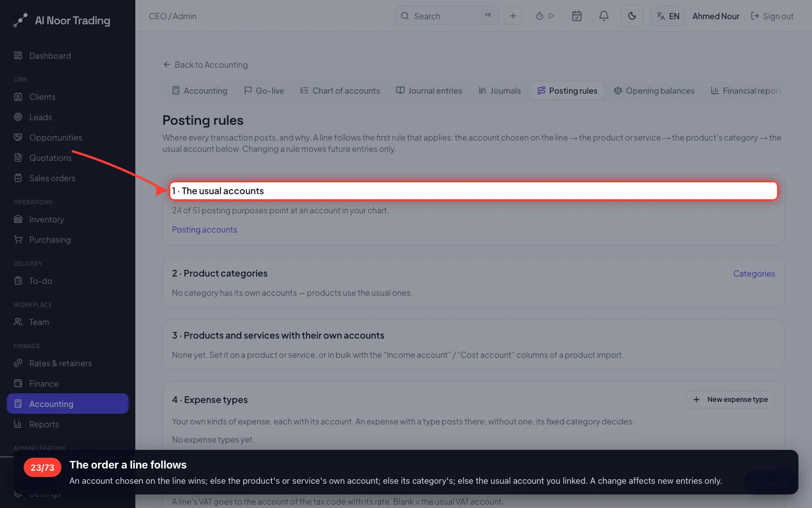Viewport: 812px width, 508px height.
Task: Click the Al Noor Trading logo
Action: click(62, 20)
